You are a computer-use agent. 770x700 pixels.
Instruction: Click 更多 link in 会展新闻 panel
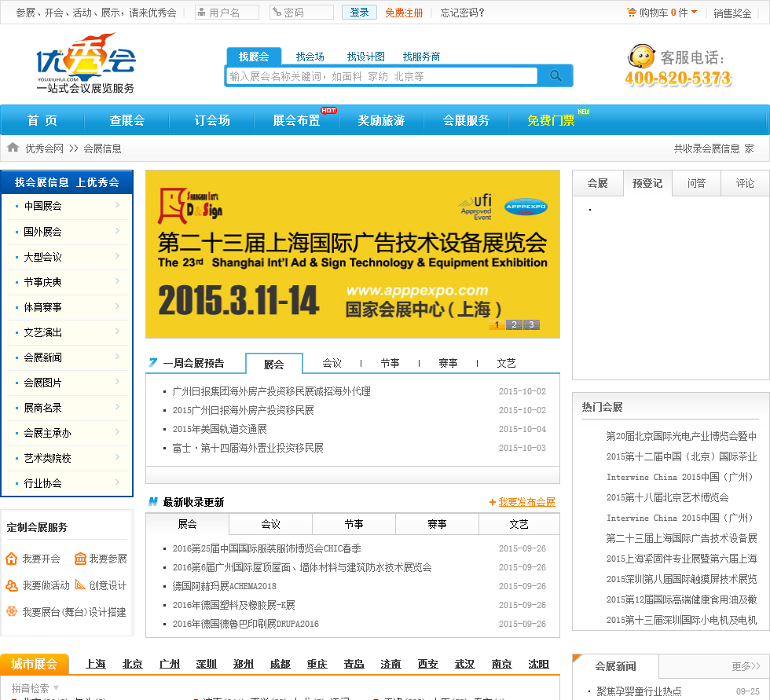(x=746, y=666)
